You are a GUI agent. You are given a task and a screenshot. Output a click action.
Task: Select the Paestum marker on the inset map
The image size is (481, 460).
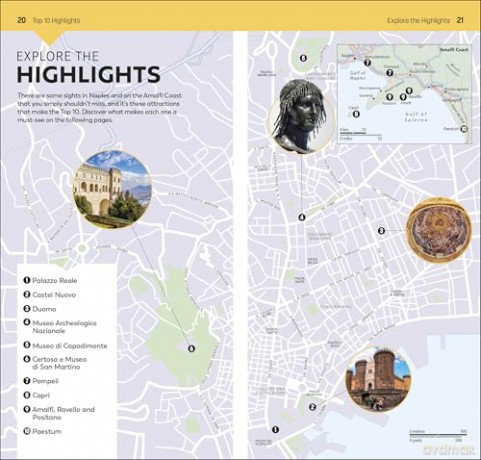pos(464,129)
